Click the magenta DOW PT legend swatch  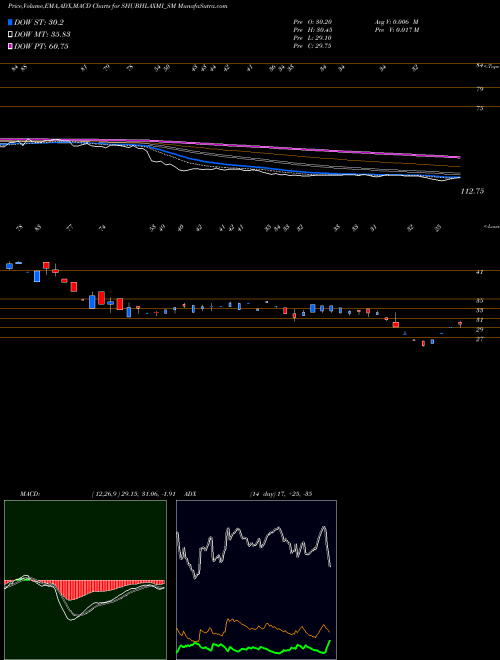10,46
